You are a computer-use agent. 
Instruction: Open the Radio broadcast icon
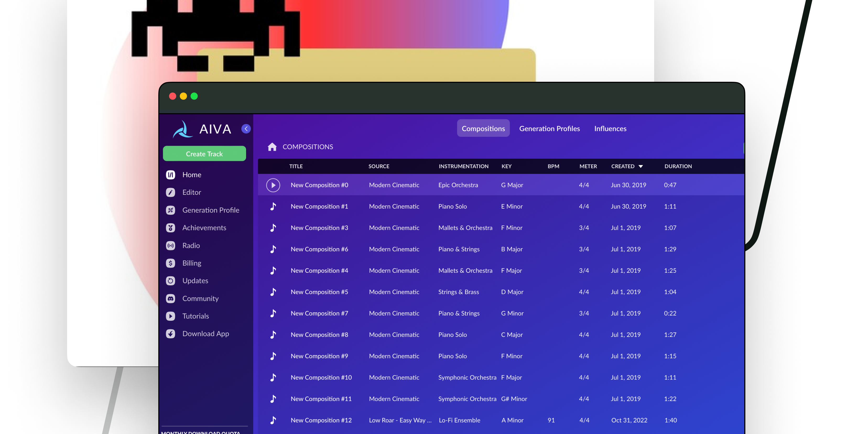pyautogui.click(x=171, y=246)
